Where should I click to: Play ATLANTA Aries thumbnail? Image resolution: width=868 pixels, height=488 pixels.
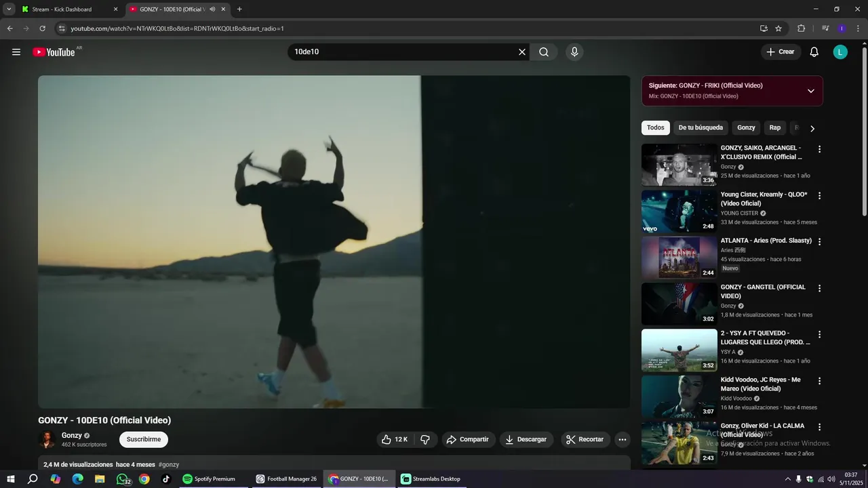click(x=679, y=257)
